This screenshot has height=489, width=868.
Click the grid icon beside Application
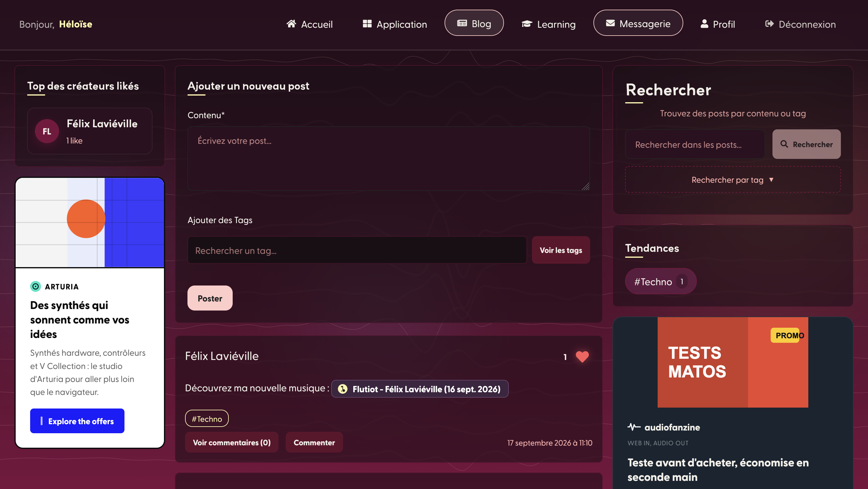tap(367, 24)
